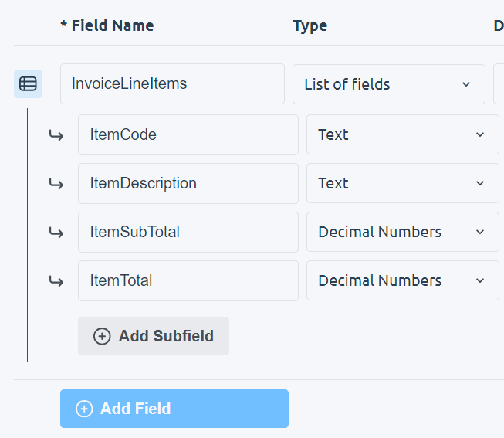The height and width of the screenshot is (438, 504).
Task: Open the ItemDescription Text type dropdown
Action: tap(402, 184)
